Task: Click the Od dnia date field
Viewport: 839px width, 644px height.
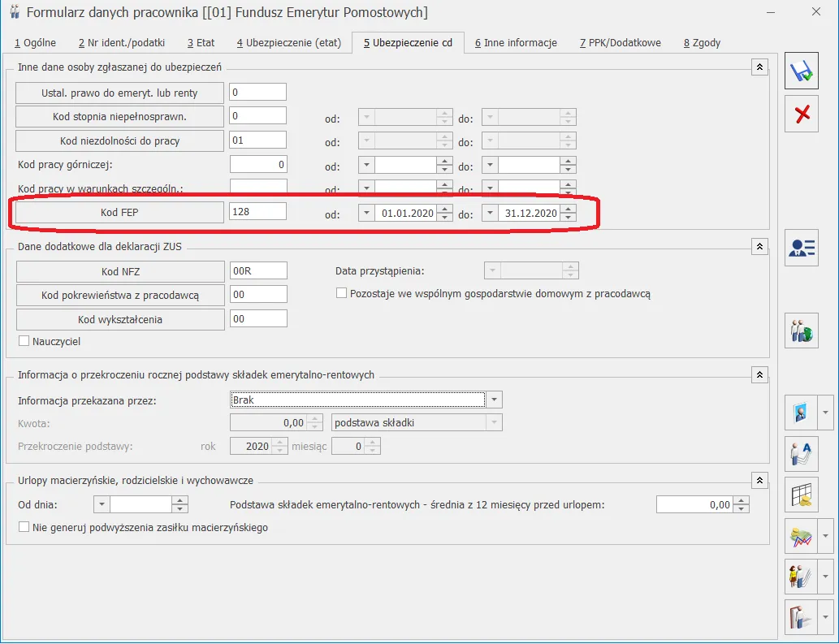Action: click(141, 504)
